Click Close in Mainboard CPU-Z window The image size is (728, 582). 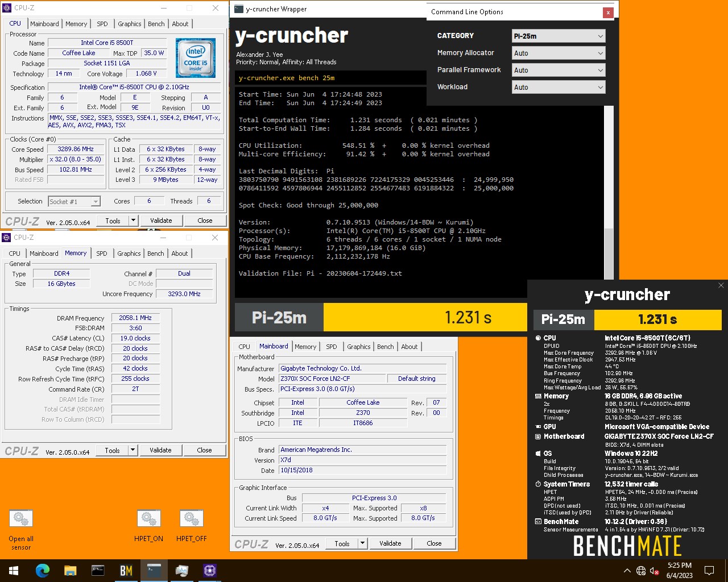[x=435, y=543]
